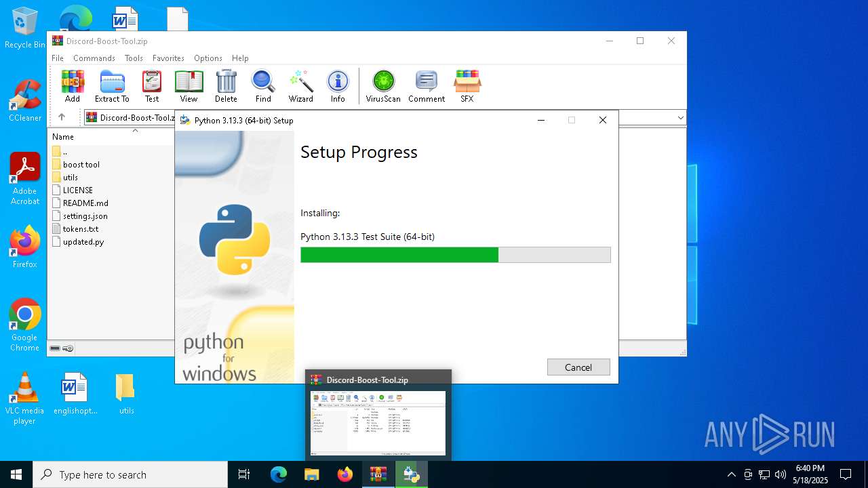Screen dimensions: 868x488
Task: Switch to WinRAR taskbar button
Action: pos(378,474)
